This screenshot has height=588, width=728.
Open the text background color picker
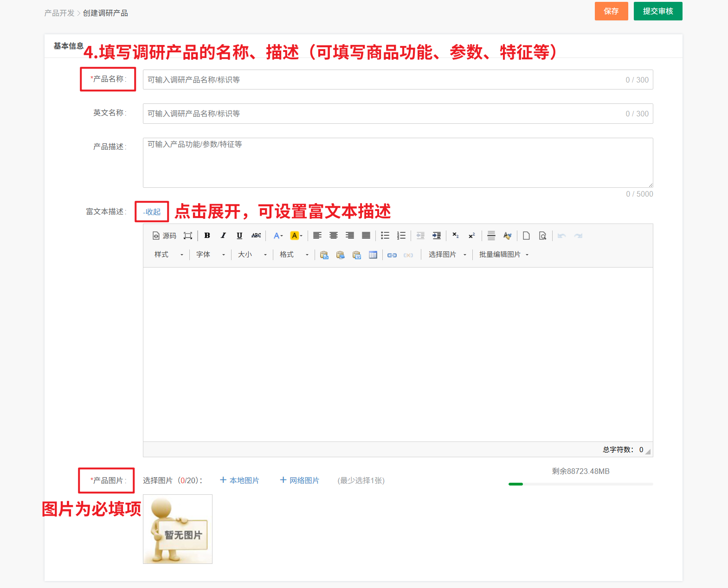(296, 236)
